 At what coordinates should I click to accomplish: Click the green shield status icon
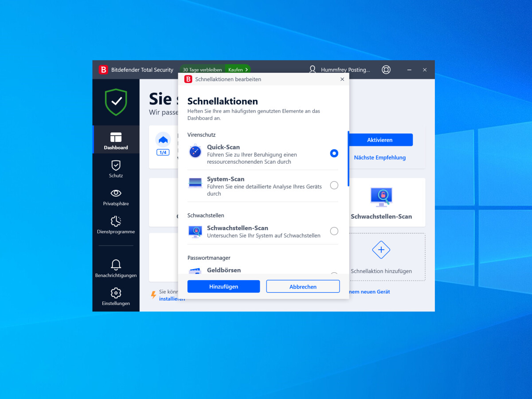click(x=116, y=102)
